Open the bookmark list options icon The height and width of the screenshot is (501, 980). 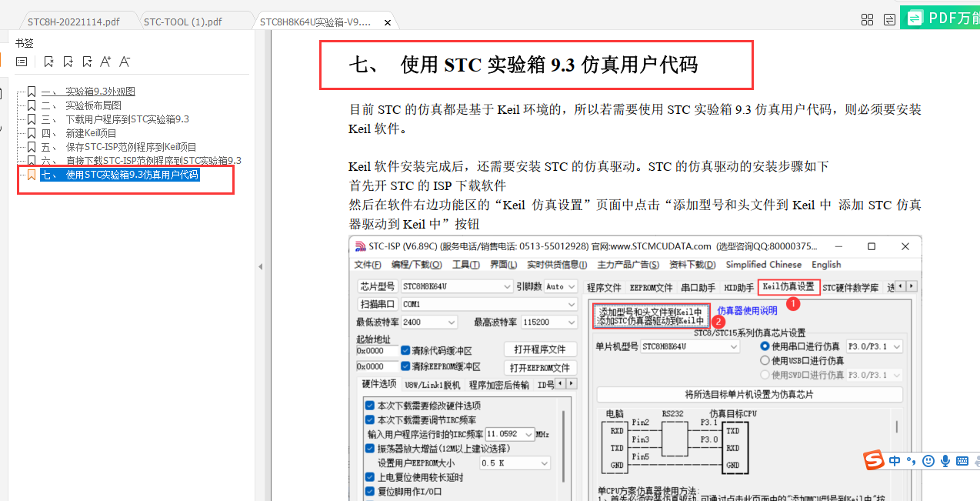click(x=22, y=62)
